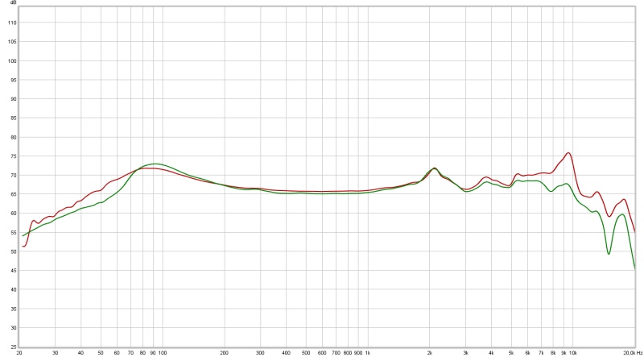Click the 500 label on the frequency axis

tap(306, 353)
